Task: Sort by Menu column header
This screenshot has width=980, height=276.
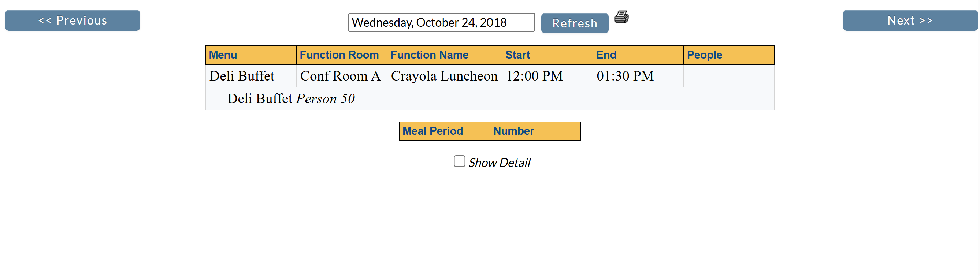Action: coord(223,55)
